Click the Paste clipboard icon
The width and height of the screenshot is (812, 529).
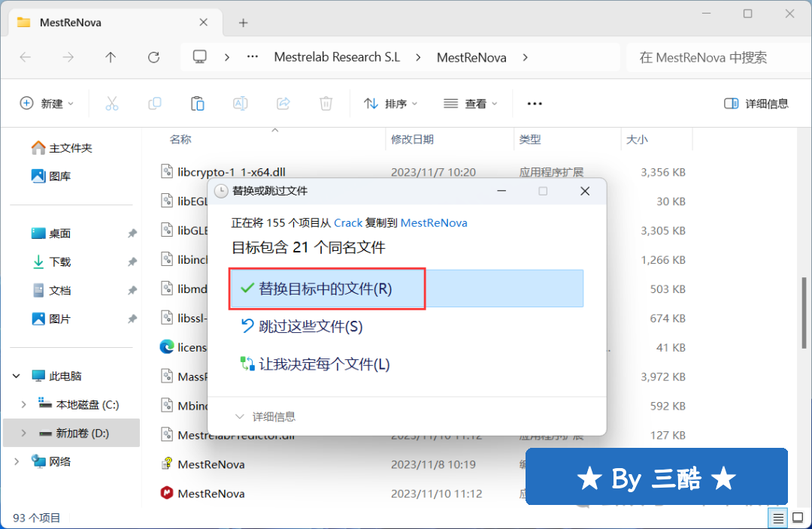tap(197, 104)
